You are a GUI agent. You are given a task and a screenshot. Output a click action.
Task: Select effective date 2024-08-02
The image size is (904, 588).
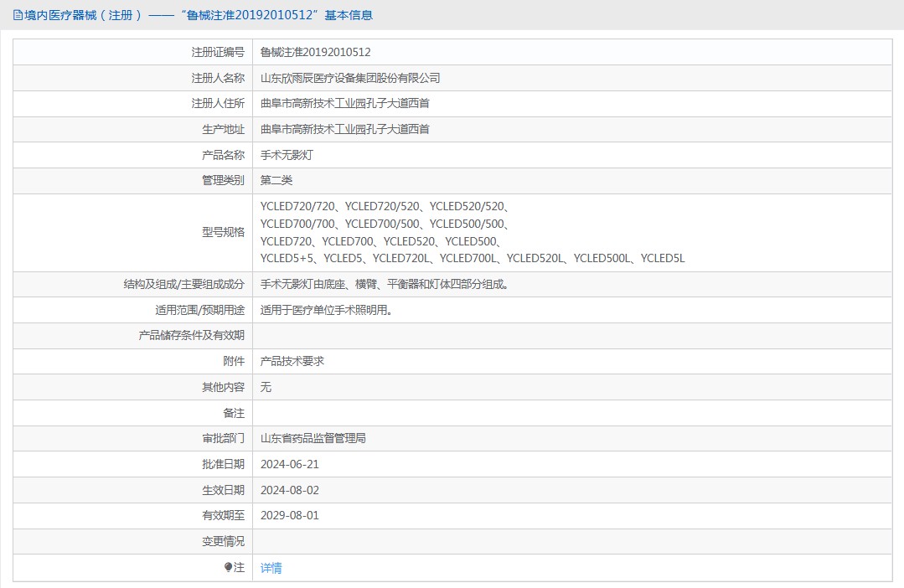tap(289, 491)
